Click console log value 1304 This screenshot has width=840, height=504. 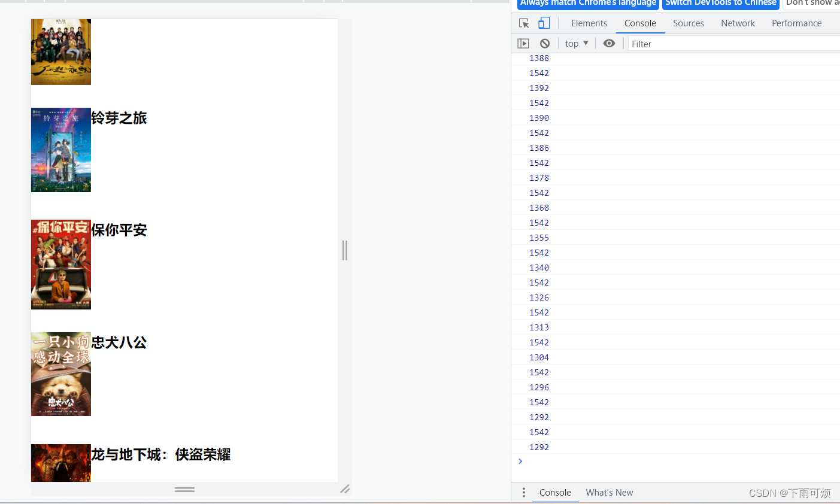tap(539, 357)
